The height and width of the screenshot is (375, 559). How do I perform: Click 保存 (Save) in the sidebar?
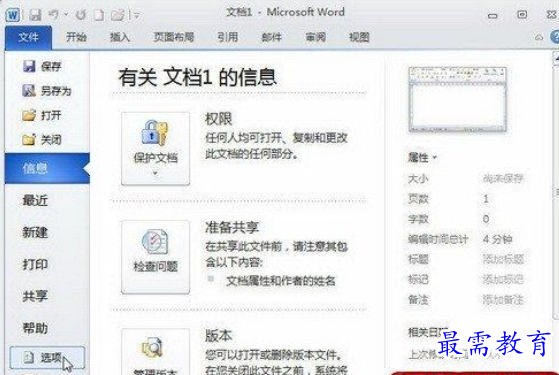pyautogui.click(x=42, y=66)
